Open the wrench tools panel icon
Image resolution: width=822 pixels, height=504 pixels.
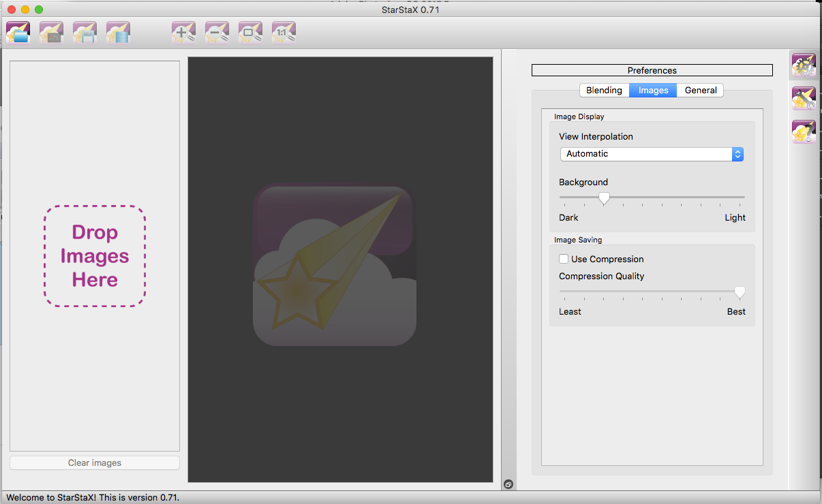[804, 98]
